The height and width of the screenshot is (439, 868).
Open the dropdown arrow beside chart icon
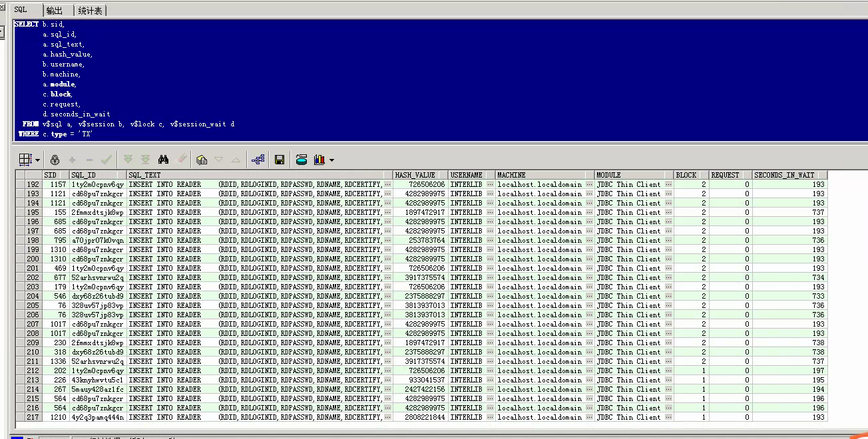pos(331,160)
